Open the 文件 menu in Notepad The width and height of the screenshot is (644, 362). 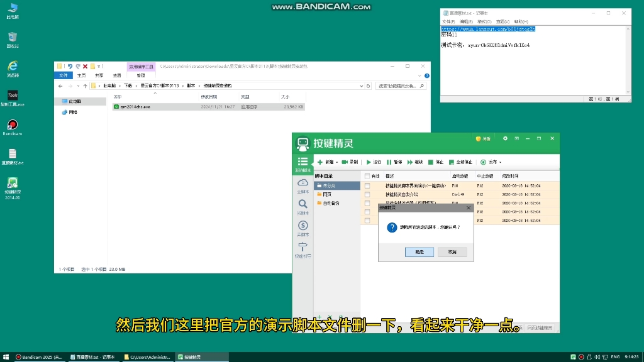(447, 21)
